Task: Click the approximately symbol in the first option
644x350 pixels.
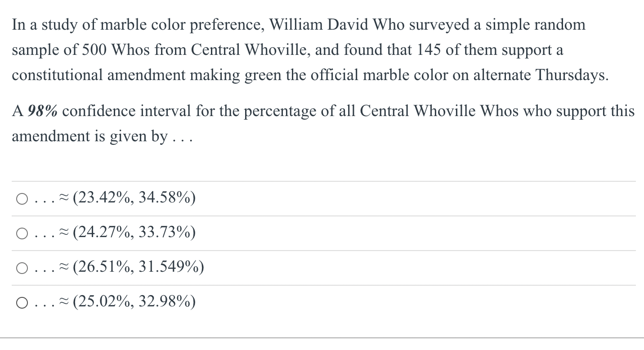Action: (x=63, y=197)
